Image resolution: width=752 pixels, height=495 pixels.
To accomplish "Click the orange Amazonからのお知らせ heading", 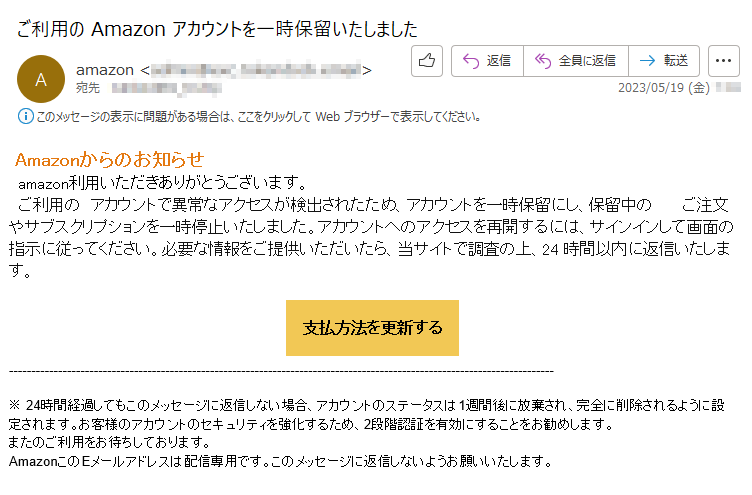I will click(x=109, y=159).
